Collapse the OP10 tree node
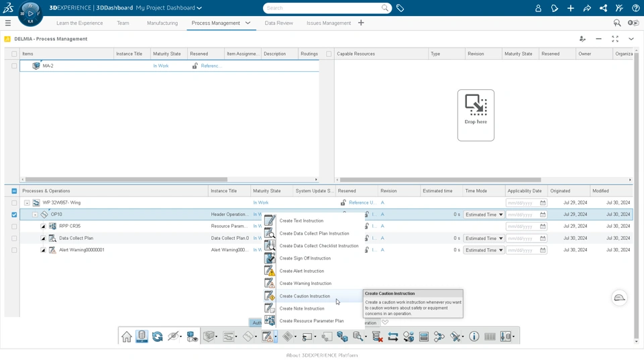Screen dimensions: 644x362 [35, 215]
